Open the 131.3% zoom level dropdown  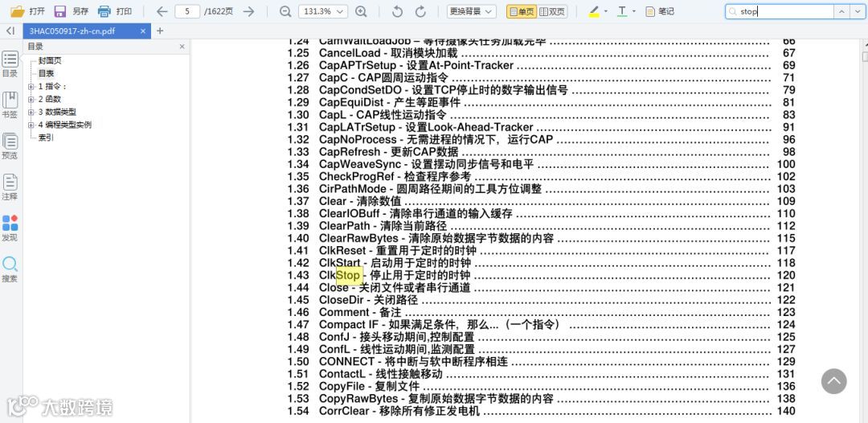[x=323, y=11]
